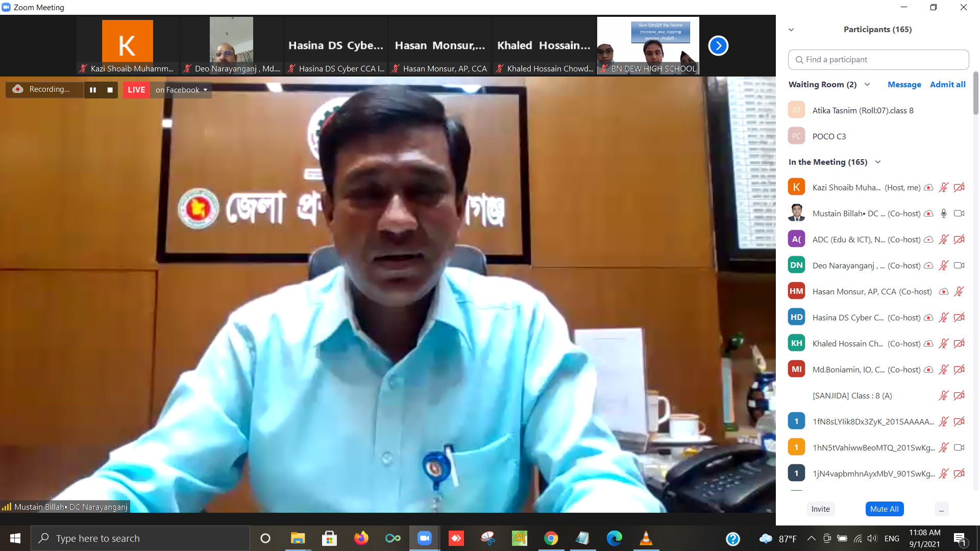Click 1fN8sLYlik8Dx3ZyK muted mic icon

pyautogui.click(x=944, y=422)
